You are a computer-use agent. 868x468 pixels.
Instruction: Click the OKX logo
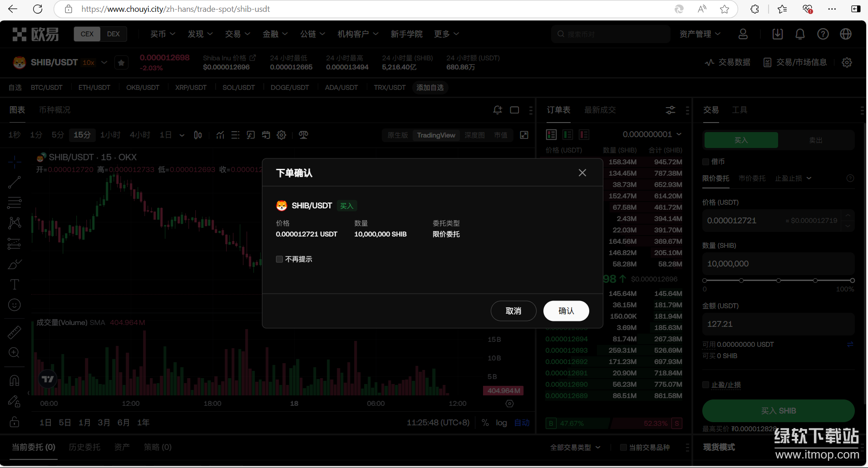coord(35,34)
